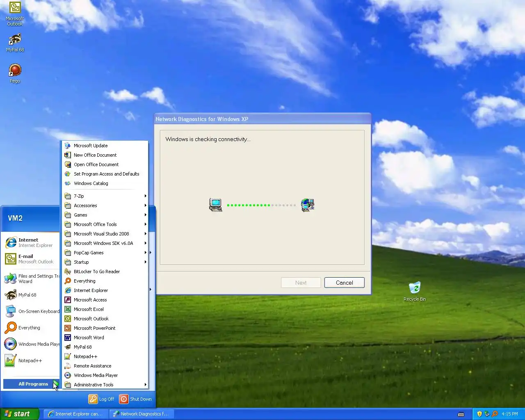Click New Office Document icon
The width and height of the screenshot is (525, 420).
68,155
